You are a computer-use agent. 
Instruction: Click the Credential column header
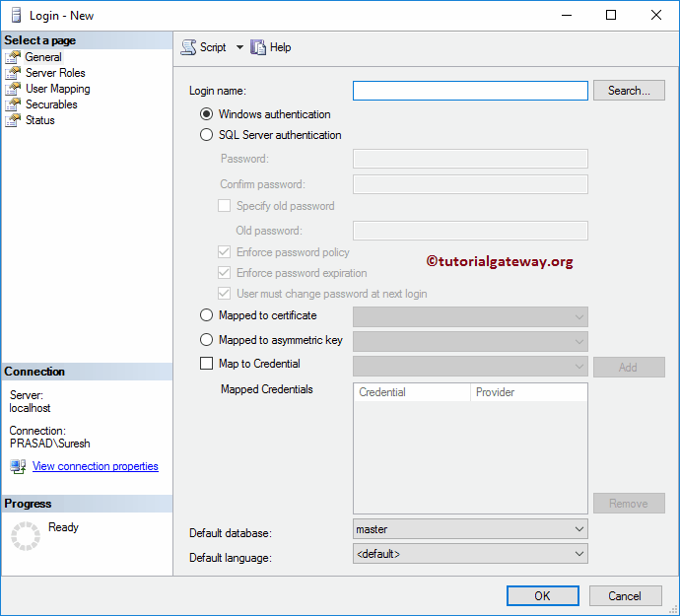[x=412, y=392]
